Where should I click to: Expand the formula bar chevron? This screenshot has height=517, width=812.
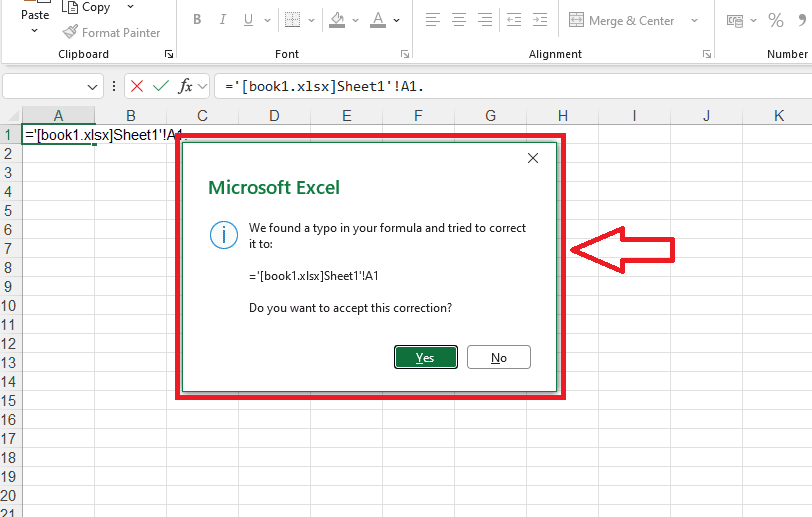pyautogui.click(x=202, y=87)
